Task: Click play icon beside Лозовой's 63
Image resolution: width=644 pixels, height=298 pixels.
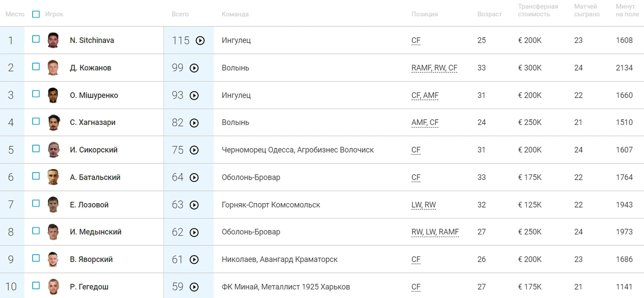Action: click(194, 205)
